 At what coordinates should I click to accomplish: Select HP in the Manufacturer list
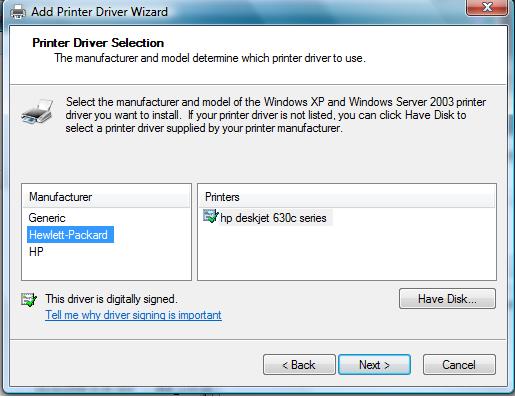point(36,252)
